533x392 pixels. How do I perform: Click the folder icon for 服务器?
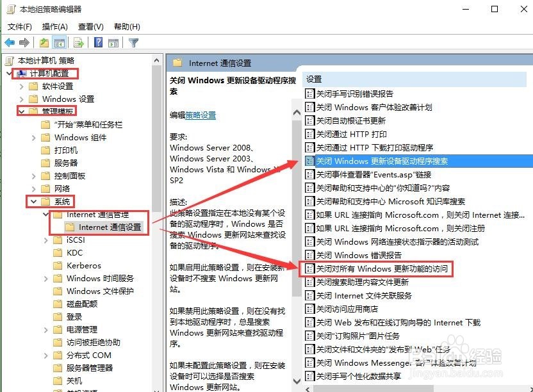(x=45, y=163)
